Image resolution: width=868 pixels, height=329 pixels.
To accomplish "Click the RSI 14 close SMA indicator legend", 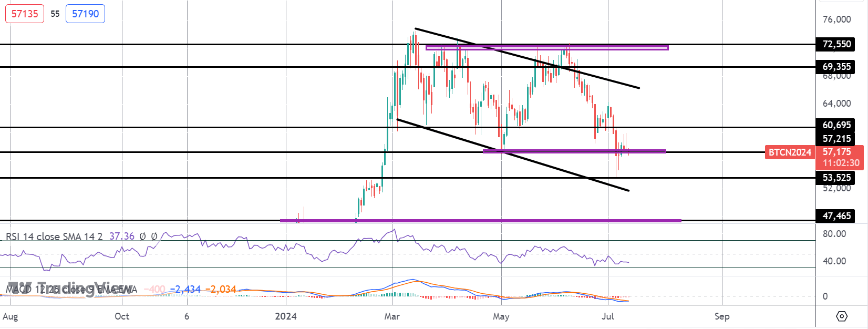I will (x=54, y=237).
